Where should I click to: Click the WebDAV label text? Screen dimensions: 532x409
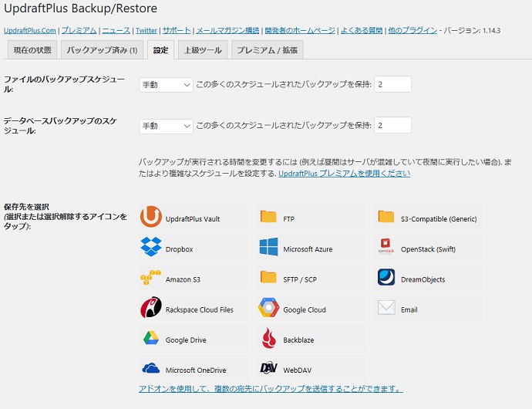[297, 370]
